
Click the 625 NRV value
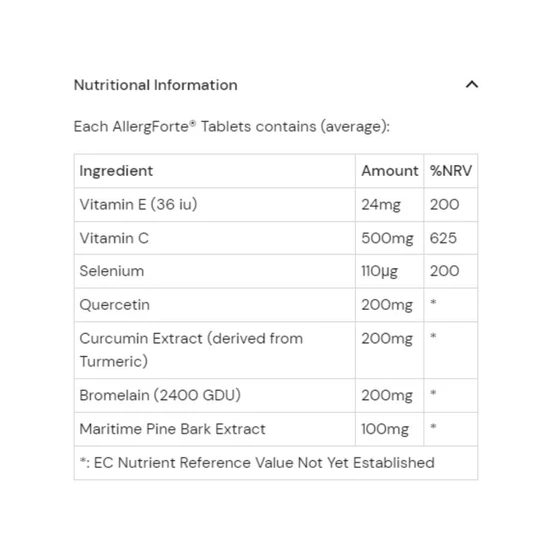coord(443,238)
